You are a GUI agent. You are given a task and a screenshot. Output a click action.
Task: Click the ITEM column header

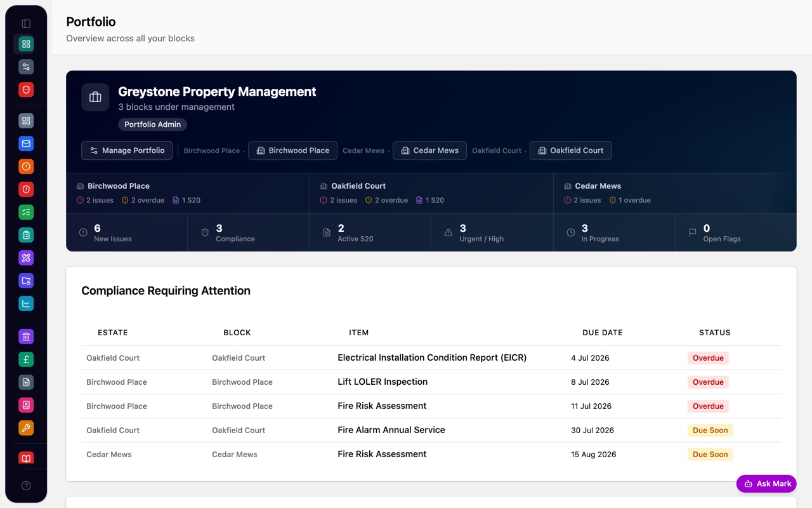[x=358, y=333]
